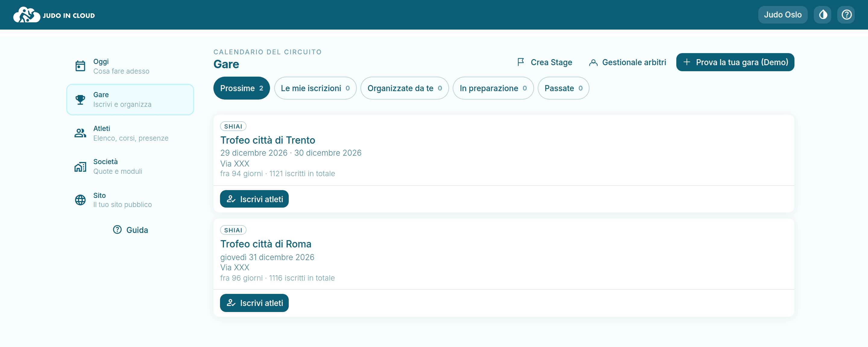Image resolution: width=868 pixels, height=347 pixels.
Task: Click Crea Stage
Action: pyautogui.click(x=545, y=62)
